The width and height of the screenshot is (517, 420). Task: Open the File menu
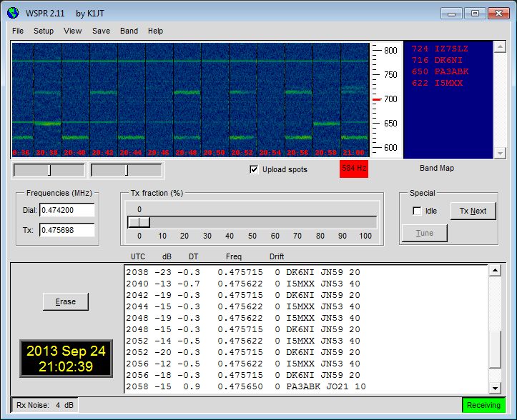pyautogui.click(x=18, y=31)
